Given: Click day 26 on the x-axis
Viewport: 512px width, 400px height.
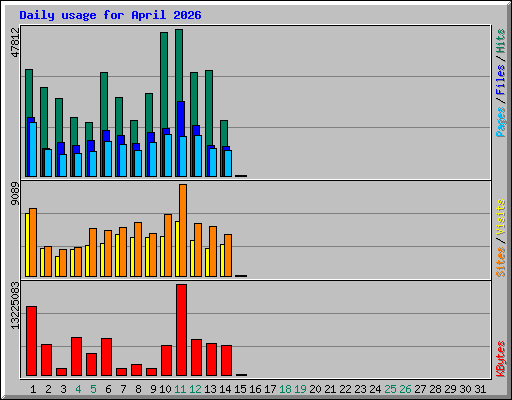Looking at the screenshot, I should click(x=405, y=389).
